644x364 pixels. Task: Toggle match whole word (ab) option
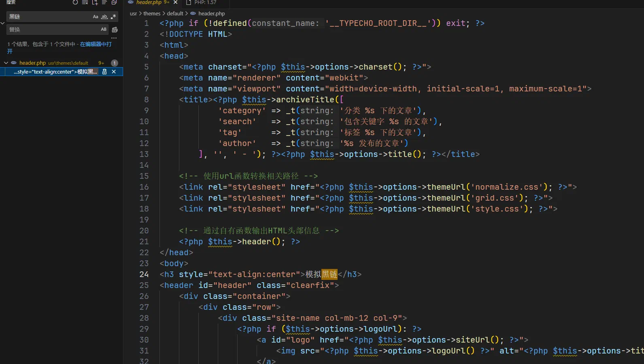(104, 17)
